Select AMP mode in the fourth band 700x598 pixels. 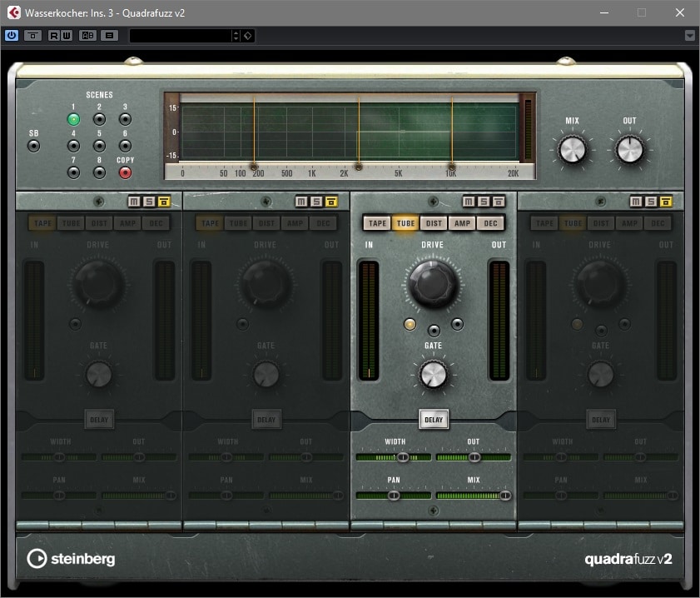629,223
